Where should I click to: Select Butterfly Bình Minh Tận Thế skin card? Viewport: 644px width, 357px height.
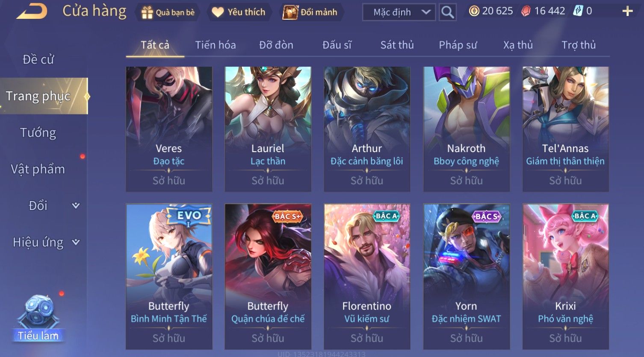pos(169,276)
